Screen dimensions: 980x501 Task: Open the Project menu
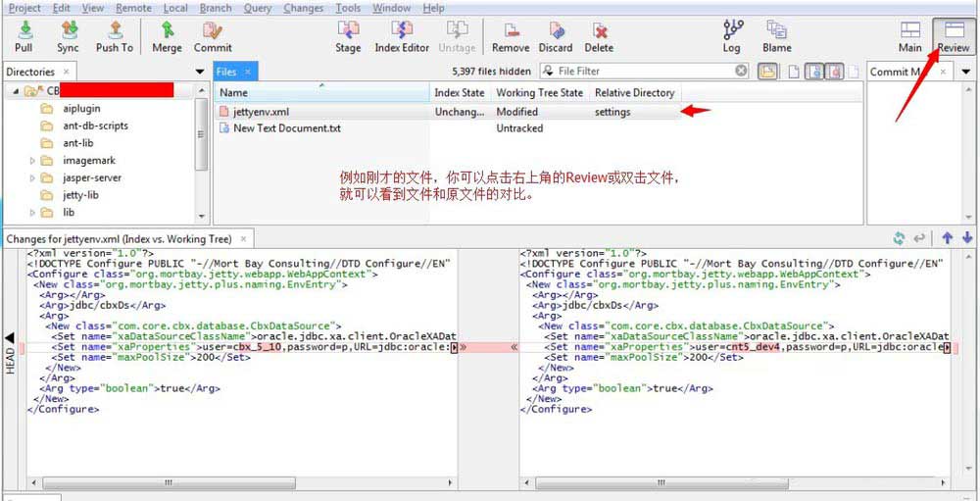(24, 8)
